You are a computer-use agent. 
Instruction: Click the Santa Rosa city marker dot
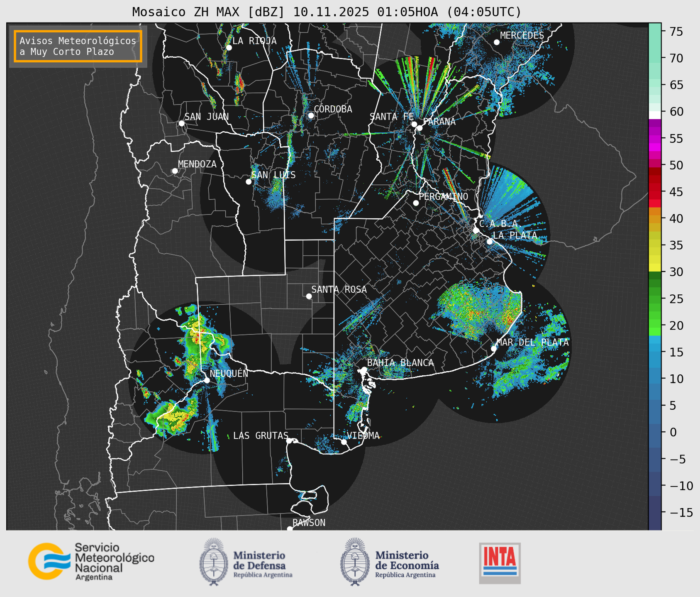pyautogui.click(x=309, y=296)
